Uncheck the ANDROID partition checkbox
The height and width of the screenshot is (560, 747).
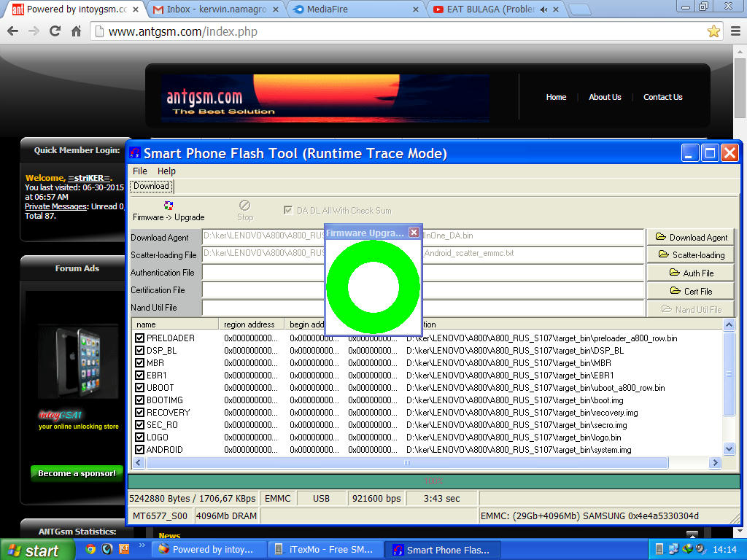click(139, 449)
